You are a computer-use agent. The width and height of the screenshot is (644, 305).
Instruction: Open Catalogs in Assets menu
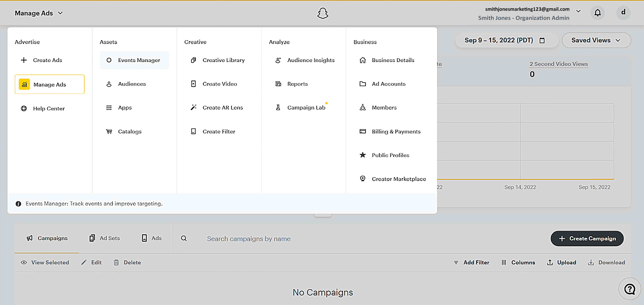[134, 131]
